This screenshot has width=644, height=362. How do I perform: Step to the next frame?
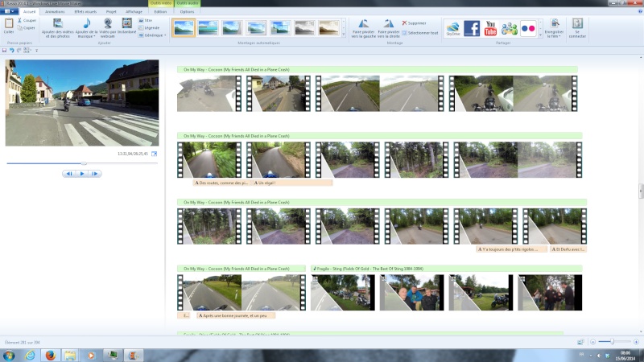coord(95,174)
